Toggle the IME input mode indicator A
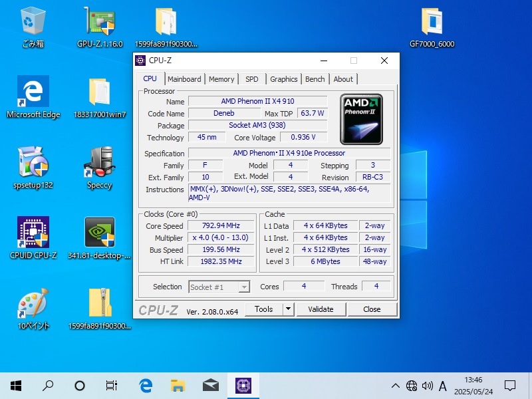 [442, 386]
